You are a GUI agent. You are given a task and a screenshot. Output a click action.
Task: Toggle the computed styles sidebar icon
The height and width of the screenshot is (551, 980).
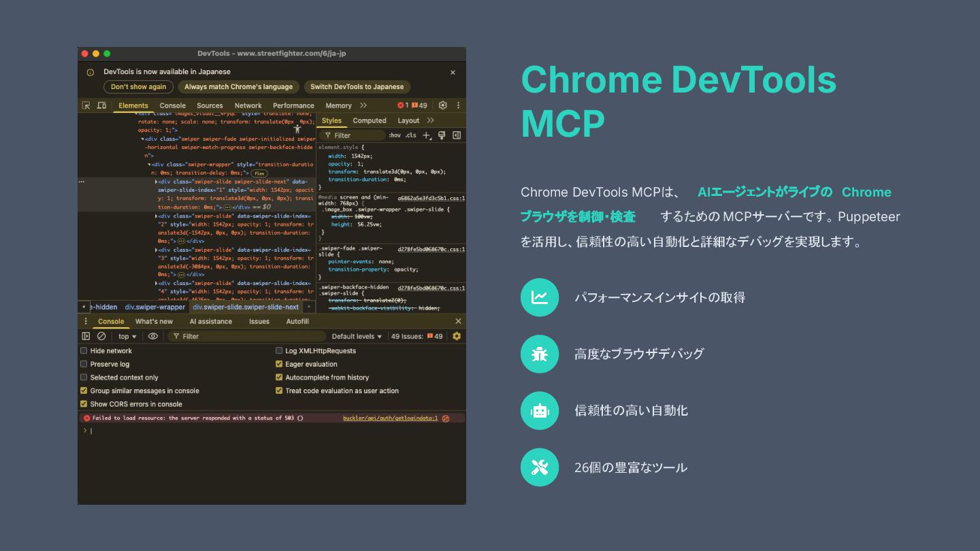tap(457, 135)
